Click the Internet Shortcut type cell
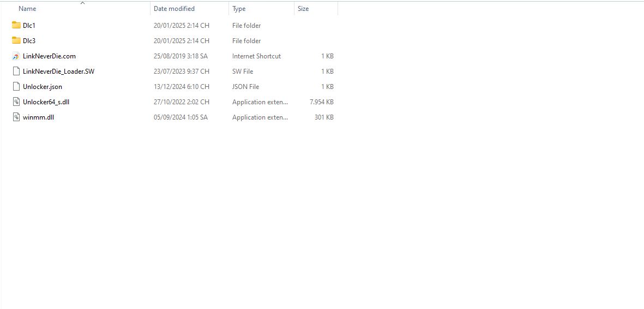The image size is (644, 309). pyautogui.click(x=257, y=56)
